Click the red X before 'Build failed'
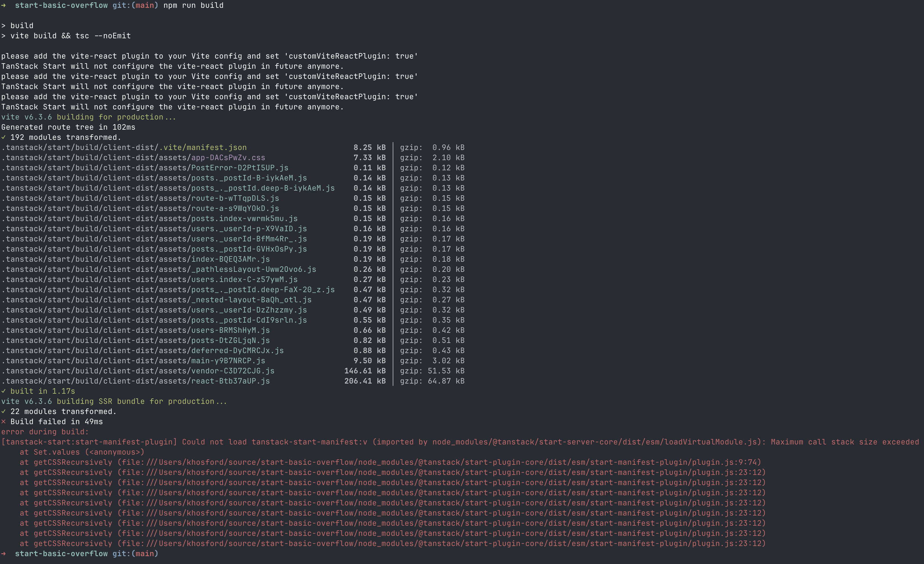Image resolution: width=924 pixels, height=564 pixels. click(3, 422)
